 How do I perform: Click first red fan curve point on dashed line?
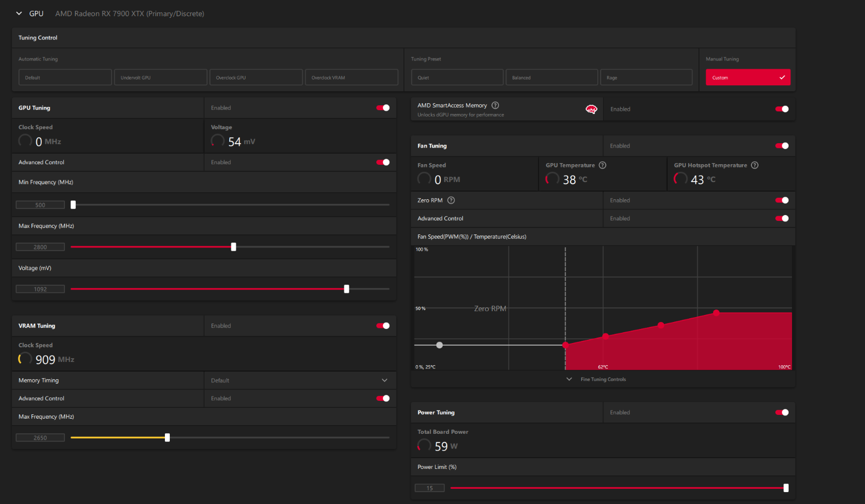565,345
